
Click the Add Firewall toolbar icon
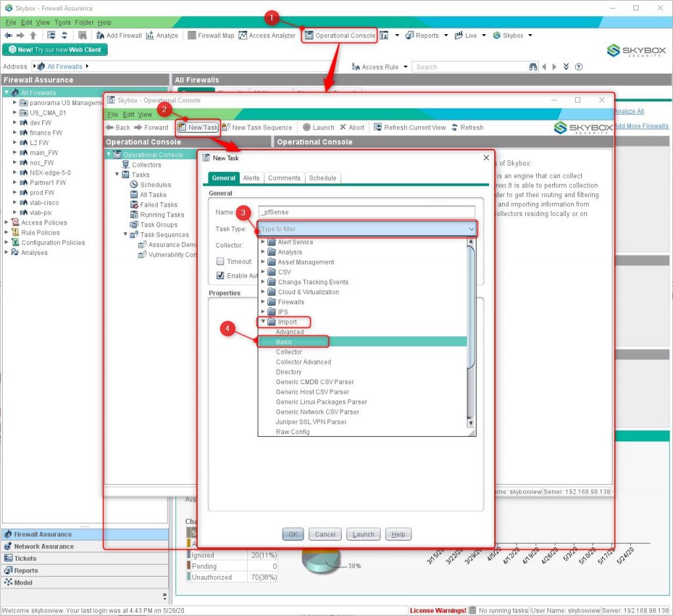(100, 35)
